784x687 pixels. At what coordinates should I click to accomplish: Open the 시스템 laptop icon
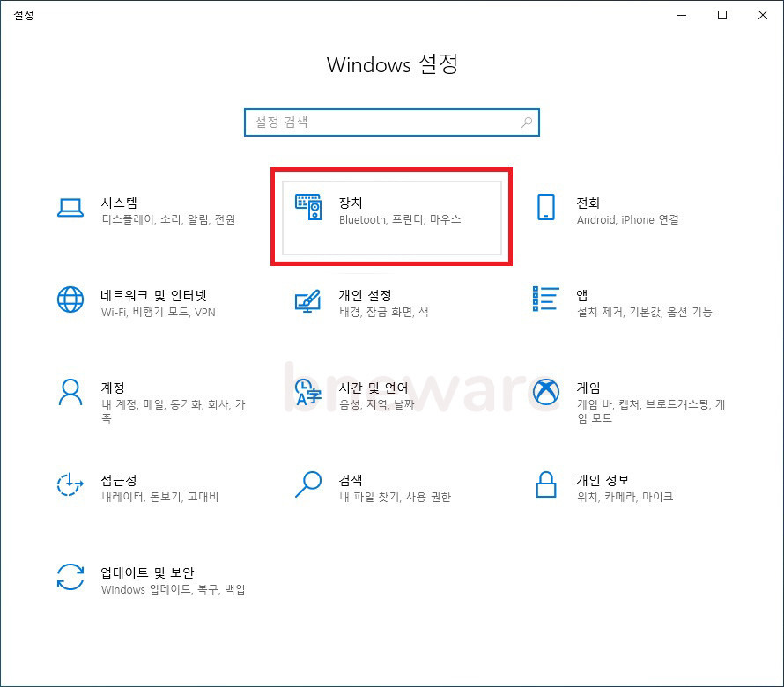(70, 208)
